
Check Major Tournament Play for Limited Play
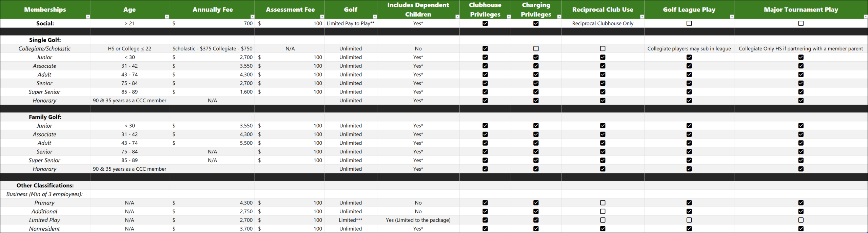pyautogui.click(x=801, y=220)
